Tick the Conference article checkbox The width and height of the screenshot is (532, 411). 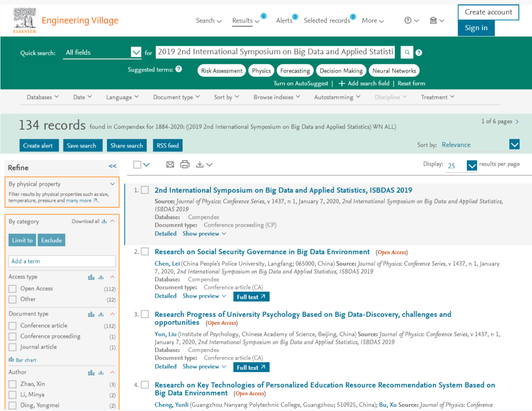[x=13, y=326]
